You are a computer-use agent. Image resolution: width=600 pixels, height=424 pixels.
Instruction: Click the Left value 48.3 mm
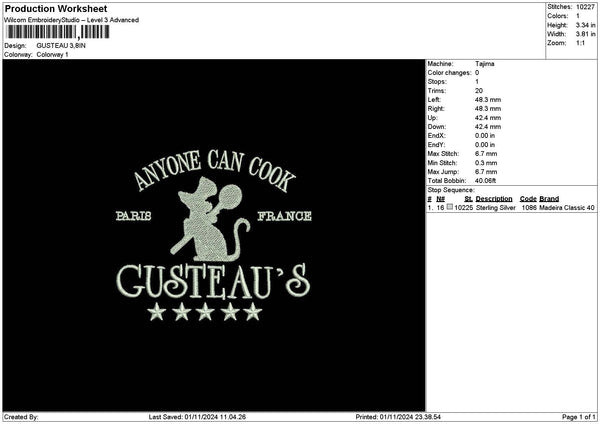click(x=488, y=99)
